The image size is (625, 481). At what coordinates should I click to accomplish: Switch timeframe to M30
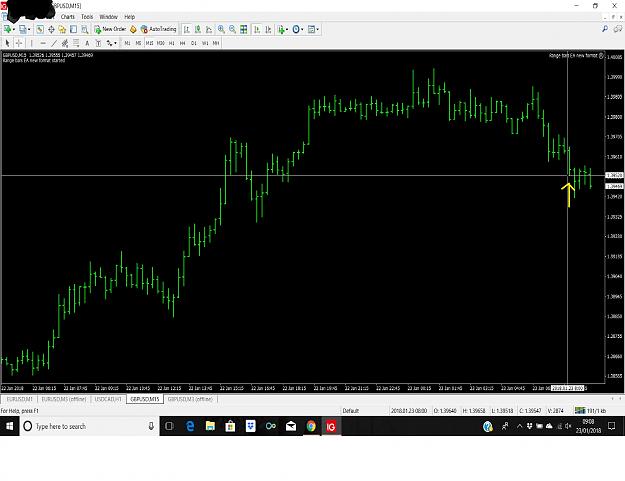click(x=161, y=43)
